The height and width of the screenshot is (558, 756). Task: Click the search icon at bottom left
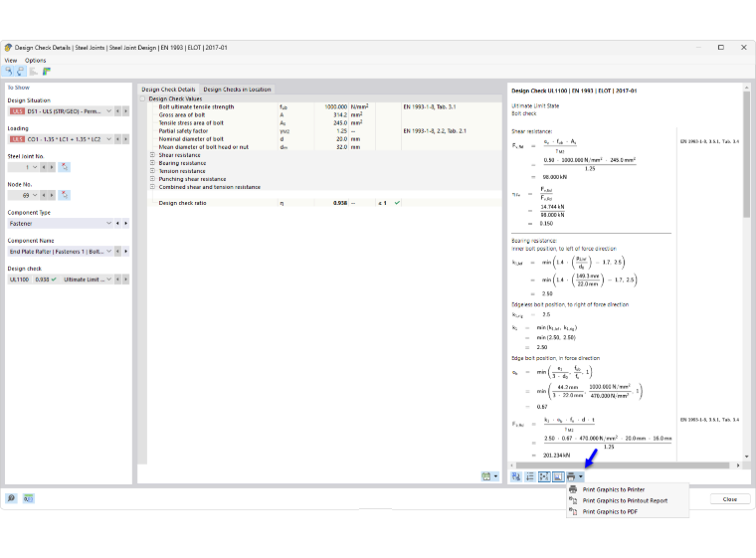click(x=12, y=498)
